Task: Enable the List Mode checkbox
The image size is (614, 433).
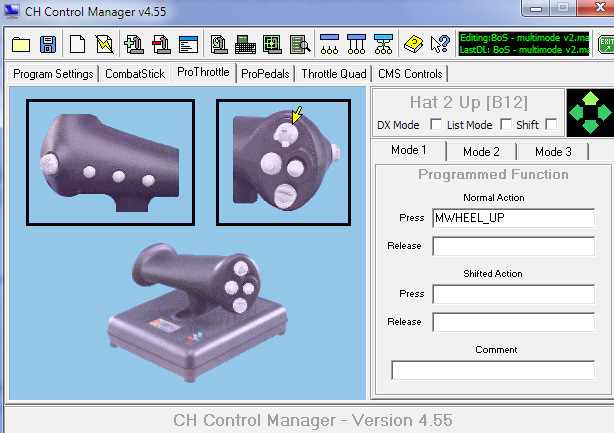Action: point(506,124)
